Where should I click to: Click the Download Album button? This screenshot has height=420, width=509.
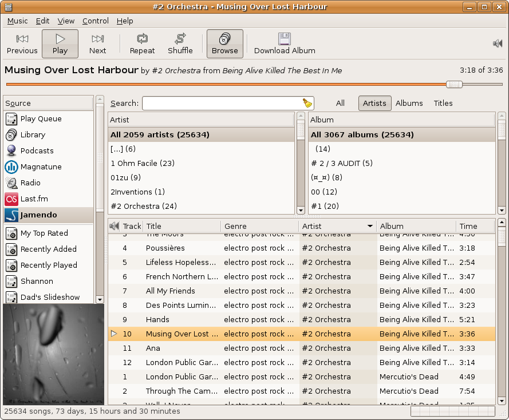coord(285,44)
